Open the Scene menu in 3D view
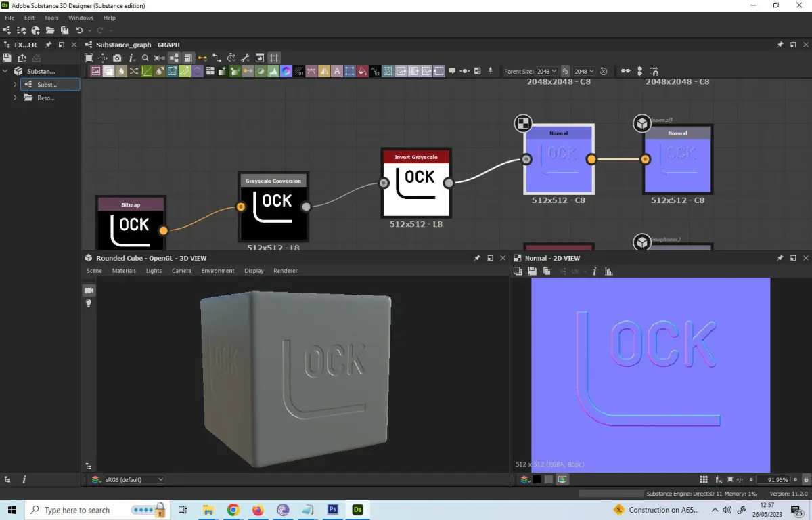812x520 pixels. [94, 271]
